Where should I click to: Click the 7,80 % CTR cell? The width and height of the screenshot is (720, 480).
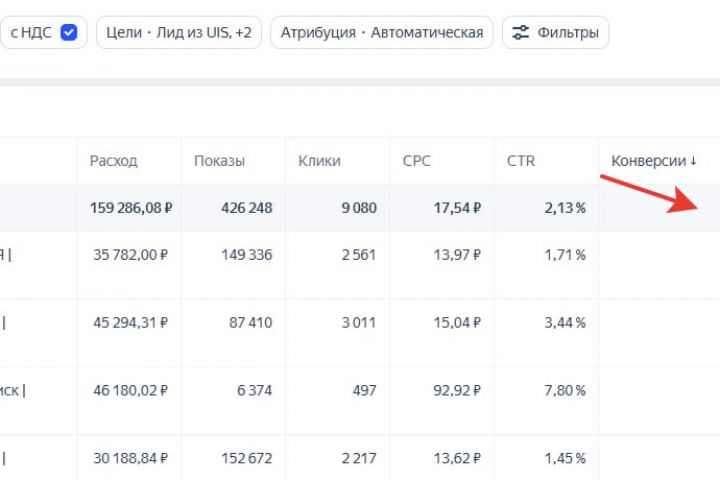tap(565, 390)
